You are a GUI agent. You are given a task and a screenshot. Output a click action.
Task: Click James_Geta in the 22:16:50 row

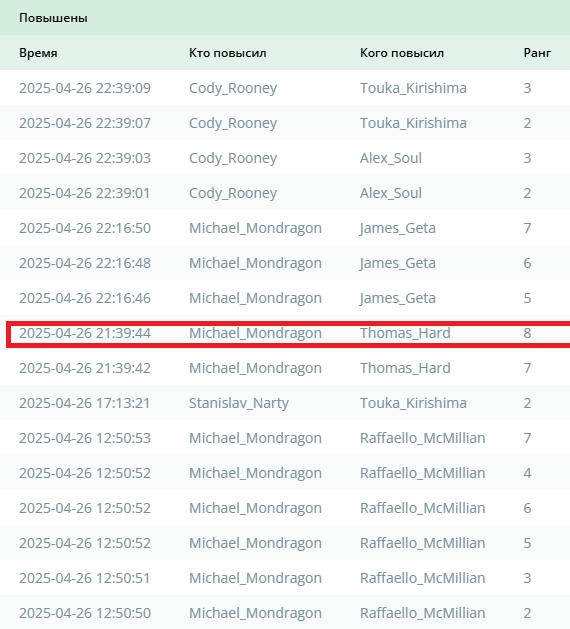pyautogui.click(x=398, y=228)
